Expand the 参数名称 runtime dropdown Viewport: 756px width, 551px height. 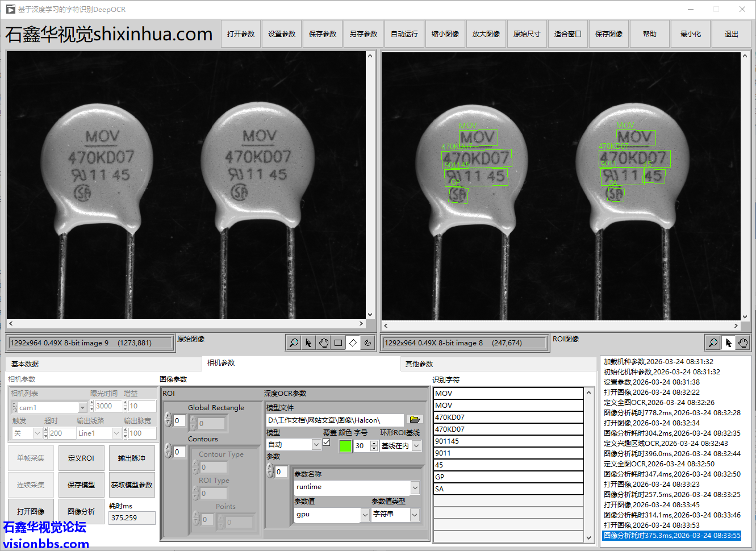click(415, 487)
